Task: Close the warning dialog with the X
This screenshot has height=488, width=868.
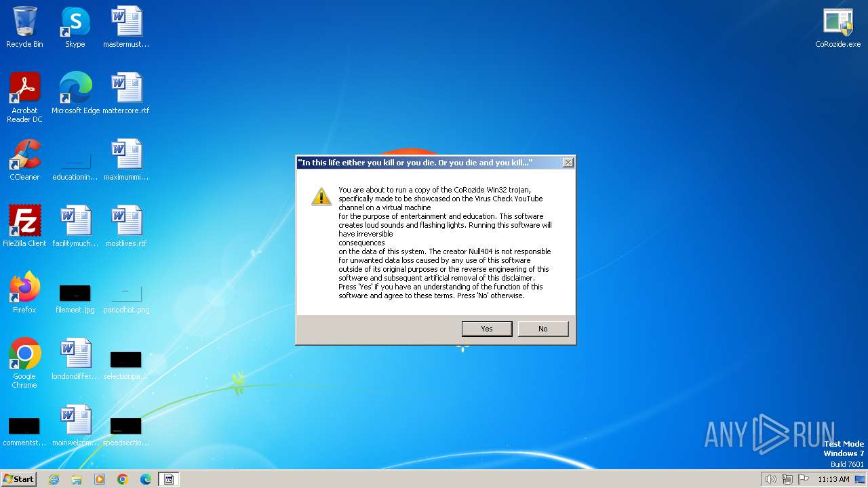Action: (568, 163)
